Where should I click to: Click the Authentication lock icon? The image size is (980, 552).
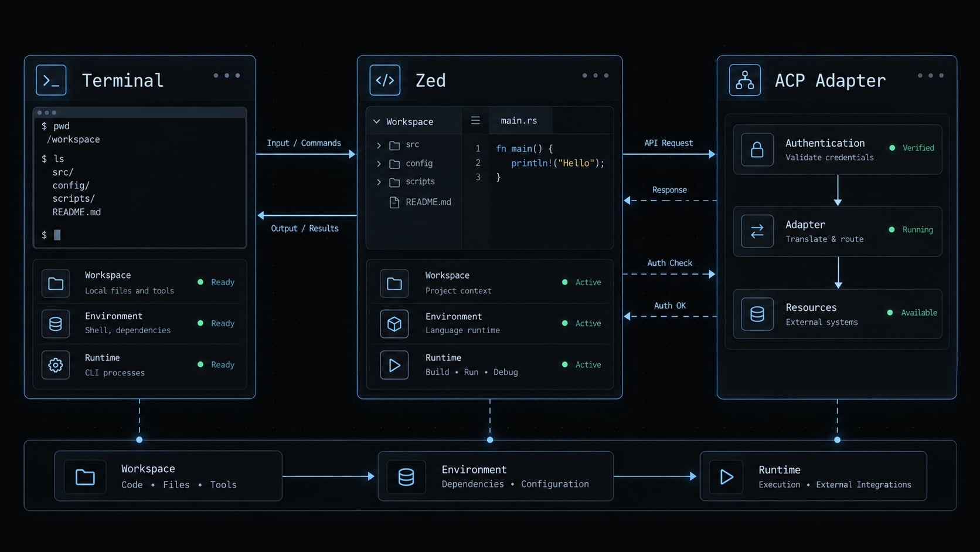click(x=757, y=150)
